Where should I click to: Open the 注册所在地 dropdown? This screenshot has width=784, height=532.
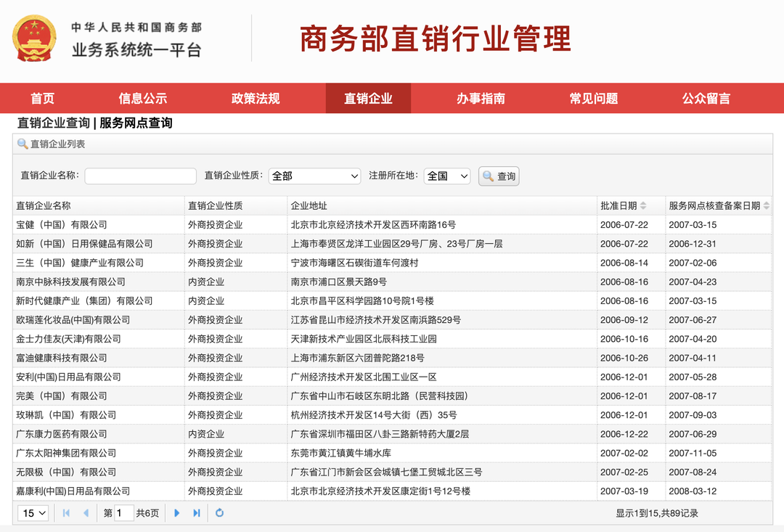click(447, 176)
